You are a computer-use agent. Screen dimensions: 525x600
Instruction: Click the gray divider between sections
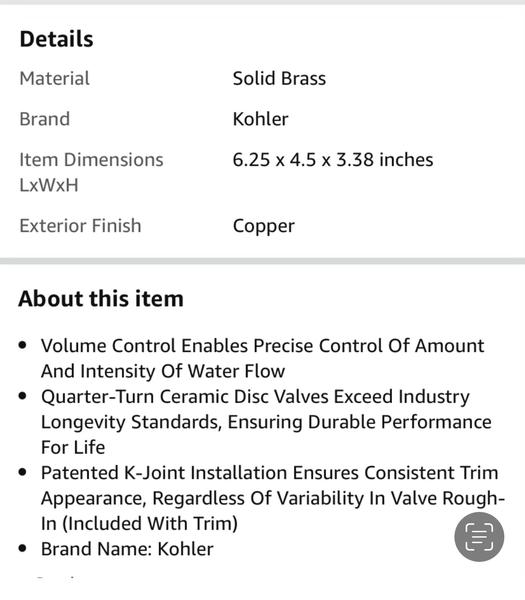(262, 261)
